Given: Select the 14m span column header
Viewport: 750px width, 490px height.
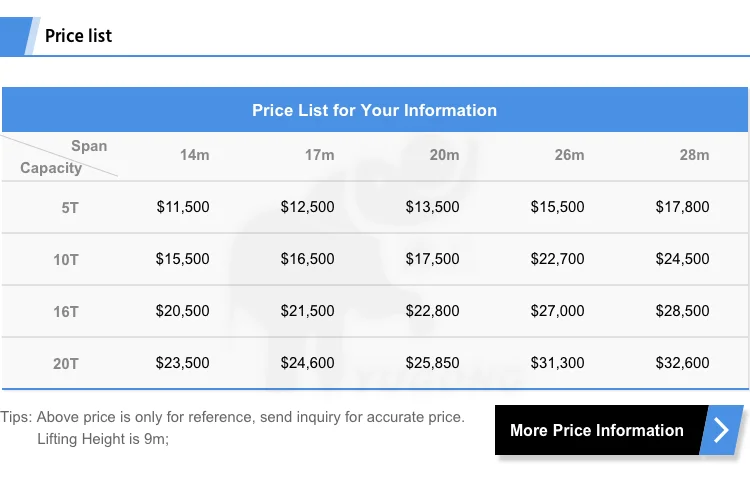Looking at the screenshot, I should [x=195, y=155].
